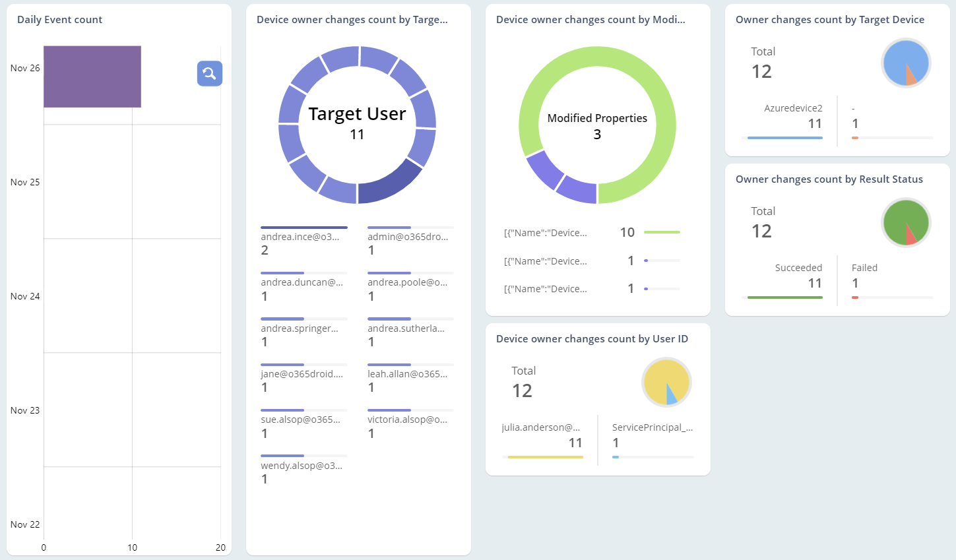Click the Result Status green pie chart
956x560 pixels.
click(906, 223)
